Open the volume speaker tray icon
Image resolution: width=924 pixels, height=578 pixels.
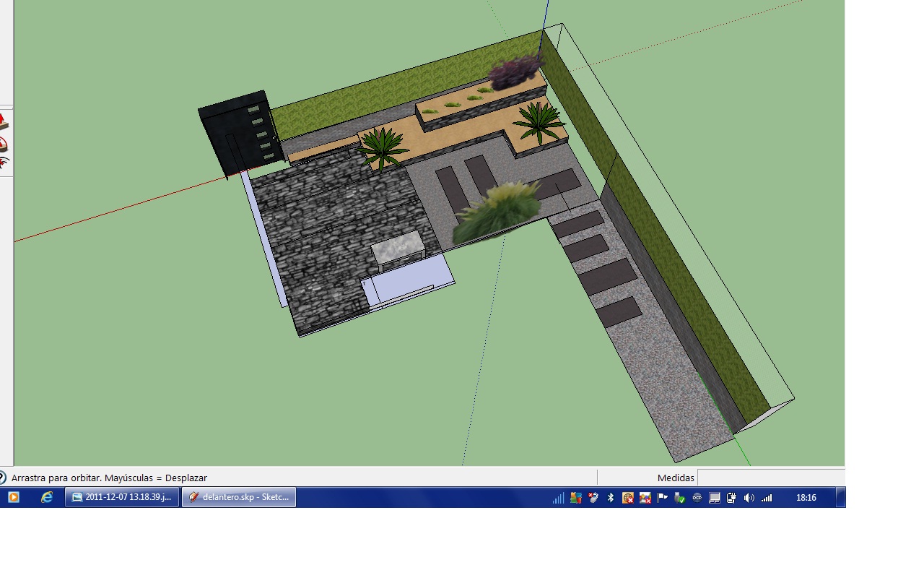point(749,498)
